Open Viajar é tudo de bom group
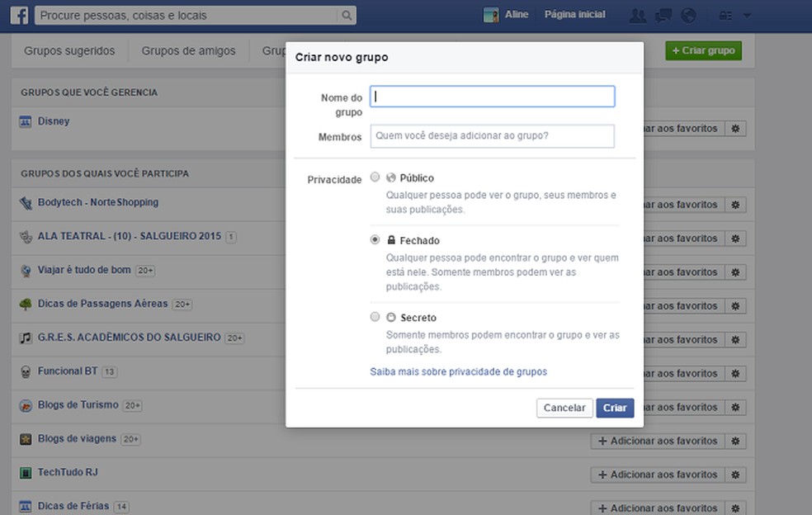 [x=84, y=270]
